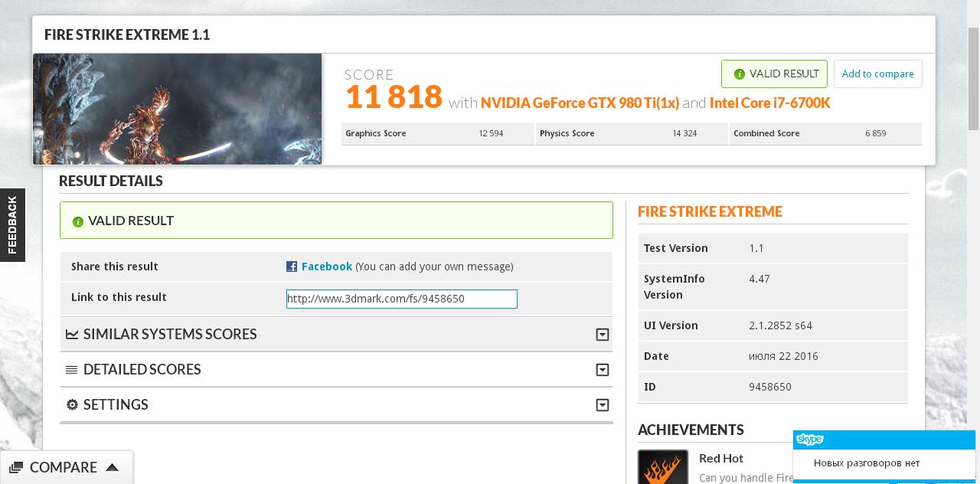
Task: Click the Combined Score value 6 859
Action: click(876, 133)
